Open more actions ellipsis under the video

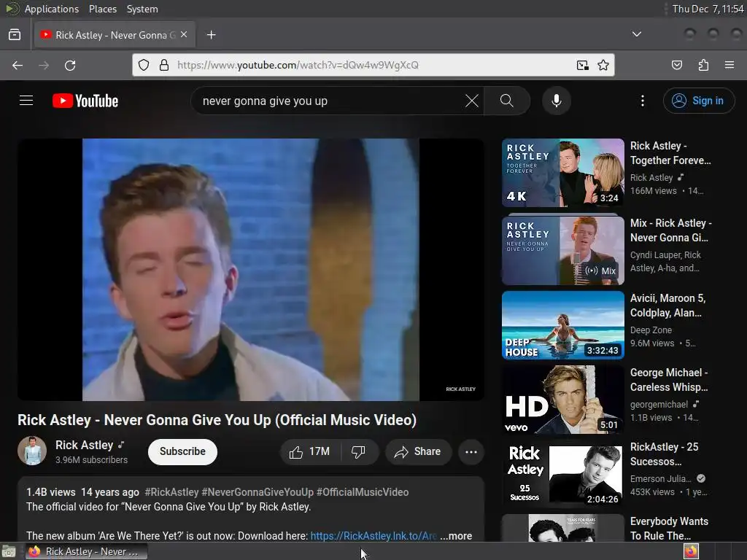coord(471,452)
